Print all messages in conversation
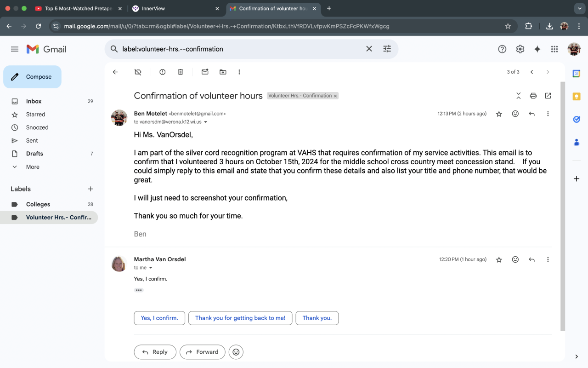 tap(533, 96)
